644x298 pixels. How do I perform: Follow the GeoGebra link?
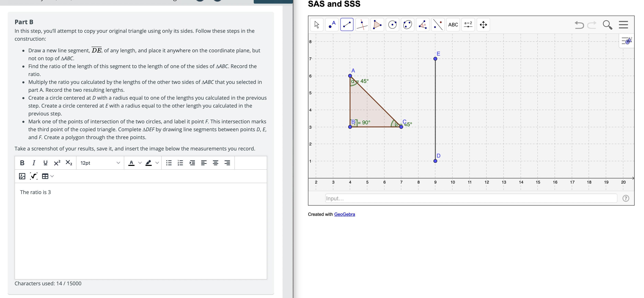(344, 214)
